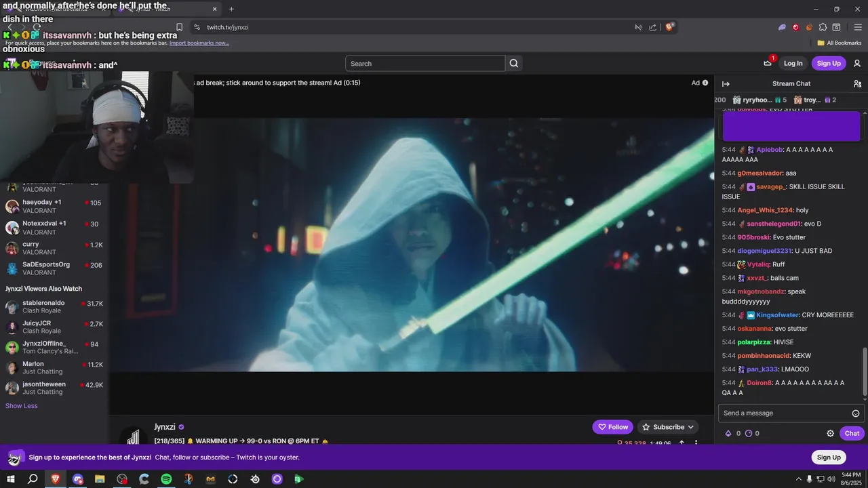
Task: Click the search magnifier button
Action: point(514,63)
